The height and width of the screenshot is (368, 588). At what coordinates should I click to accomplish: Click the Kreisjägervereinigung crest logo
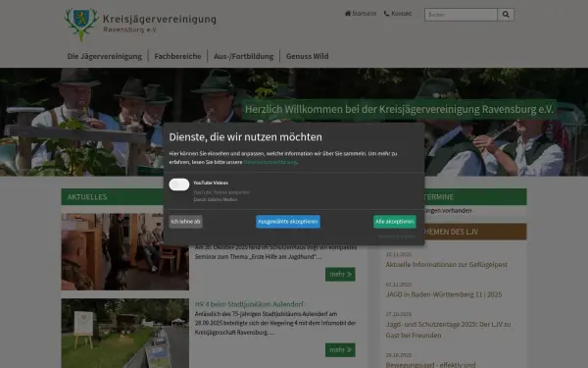click(x=81, y=24)
